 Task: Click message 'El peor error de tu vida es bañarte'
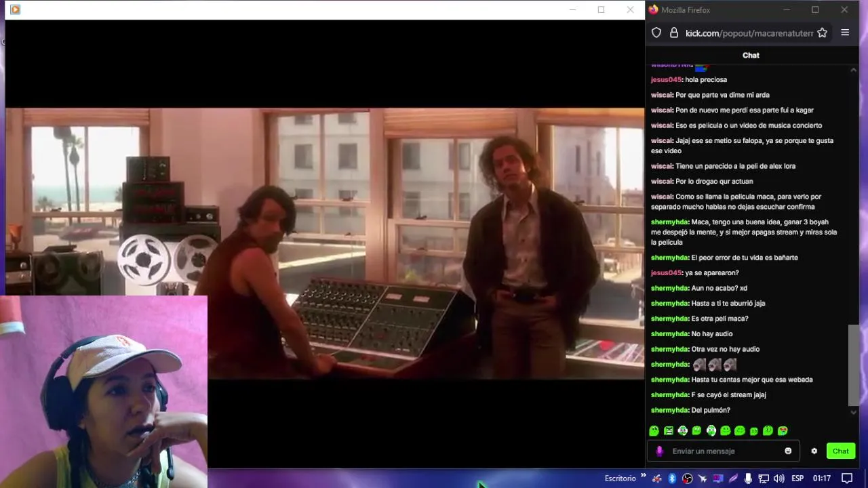[744, 258]
